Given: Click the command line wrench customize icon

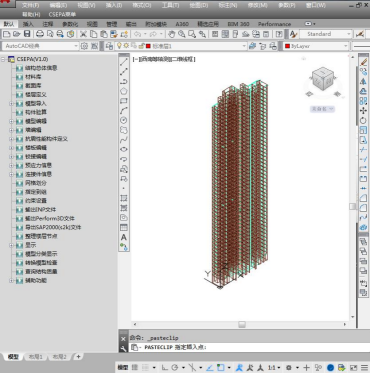Looking at the screenshot, I should pos(123,348).
